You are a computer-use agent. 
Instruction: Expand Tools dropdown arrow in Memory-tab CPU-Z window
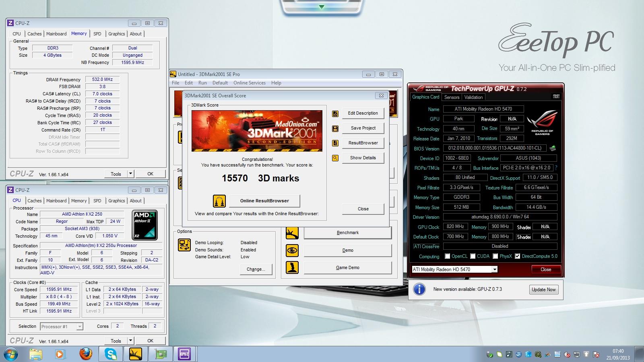[x=130, y=174]
